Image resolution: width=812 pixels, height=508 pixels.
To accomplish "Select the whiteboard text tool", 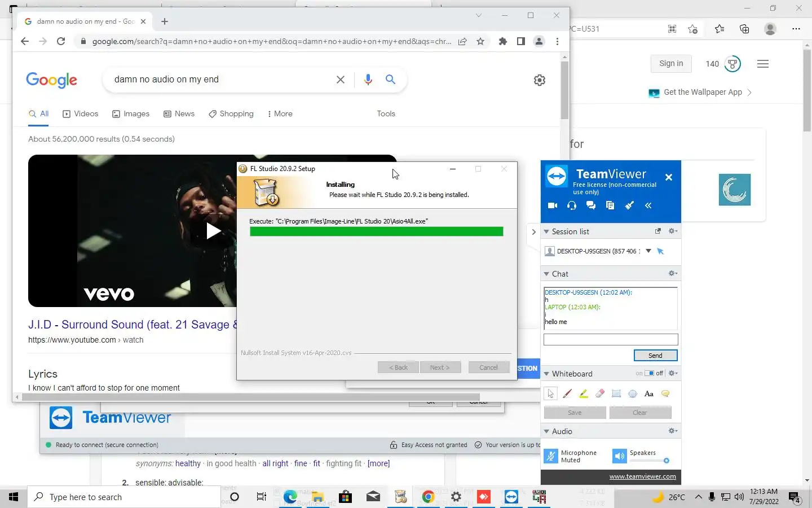I will click(x=649, y=394).
